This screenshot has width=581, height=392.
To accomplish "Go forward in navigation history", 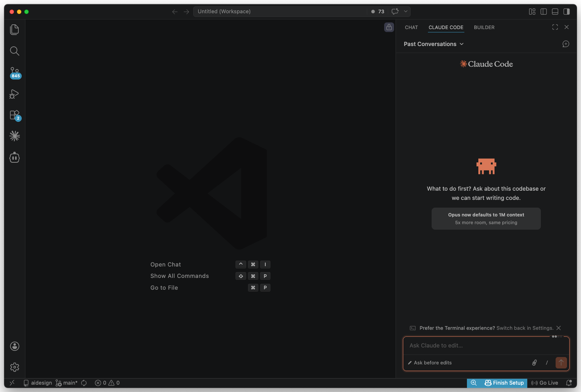I will tap(187, 12).
